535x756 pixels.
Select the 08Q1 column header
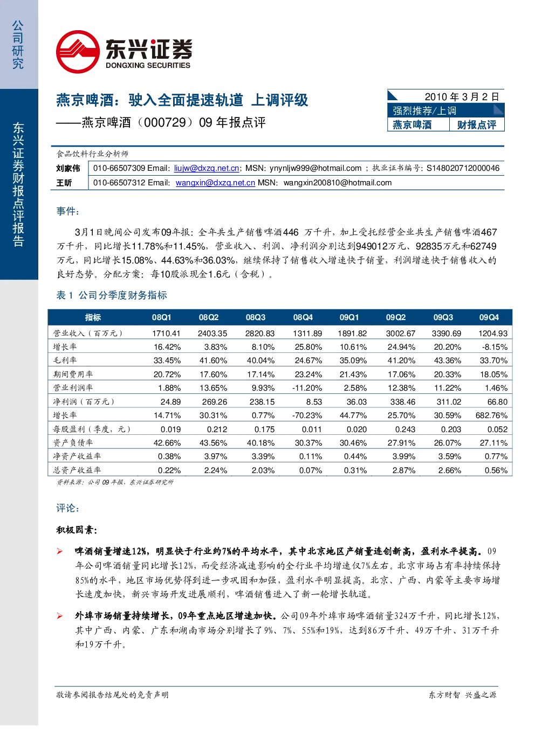pos(161,317)
